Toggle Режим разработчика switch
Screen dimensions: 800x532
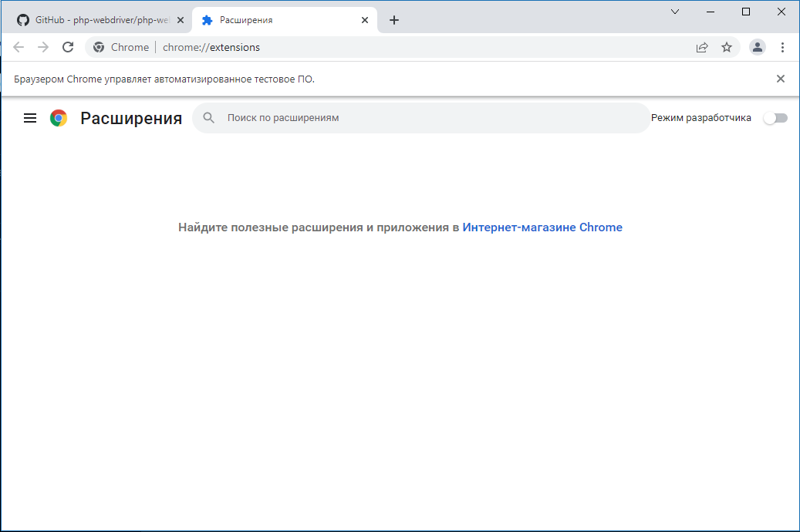pos(775,118)
